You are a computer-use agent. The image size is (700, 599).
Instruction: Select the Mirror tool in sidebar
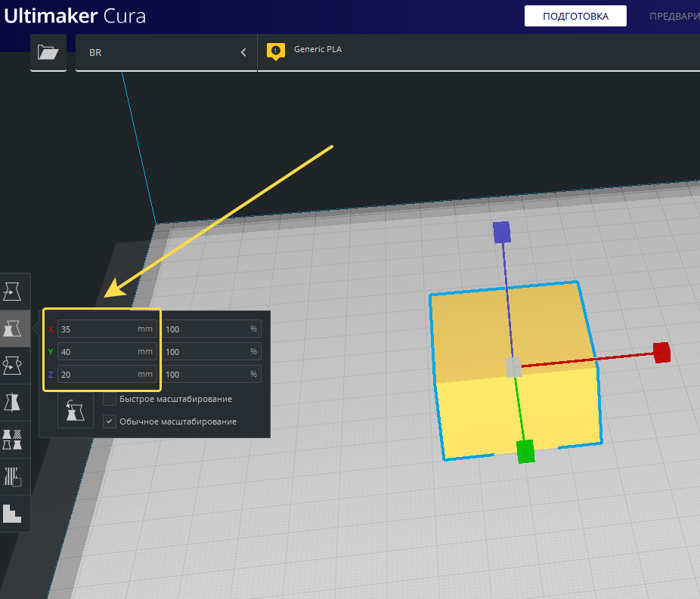[x=12, y=403]
